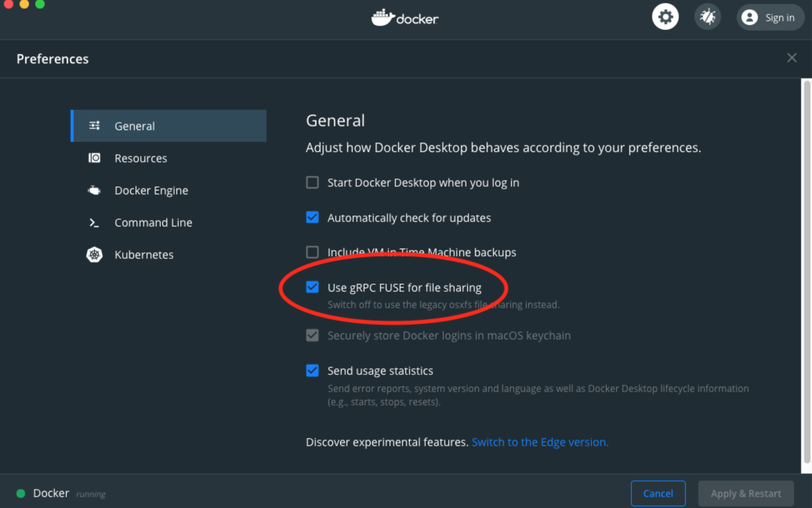Click the Resources disk icon
The height and width of the screenshot is (508, 812).
[94, 158]
